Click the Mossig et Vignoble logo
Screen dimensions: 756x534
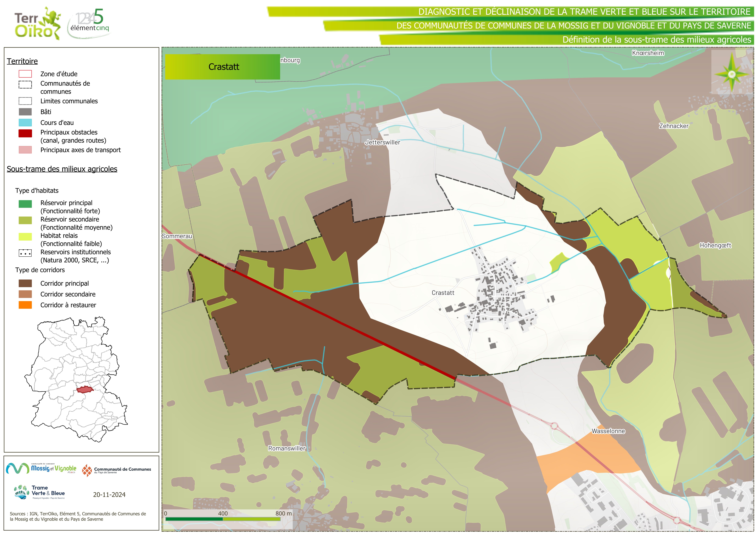click(x=41, y=468)
